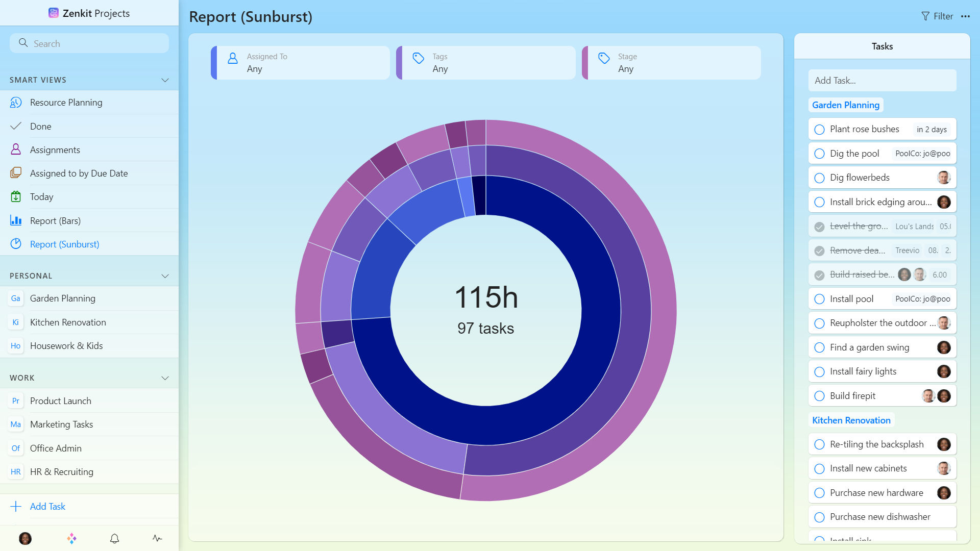Open the three-dots options menu
The image size is (980, 551).
point(965,16)
